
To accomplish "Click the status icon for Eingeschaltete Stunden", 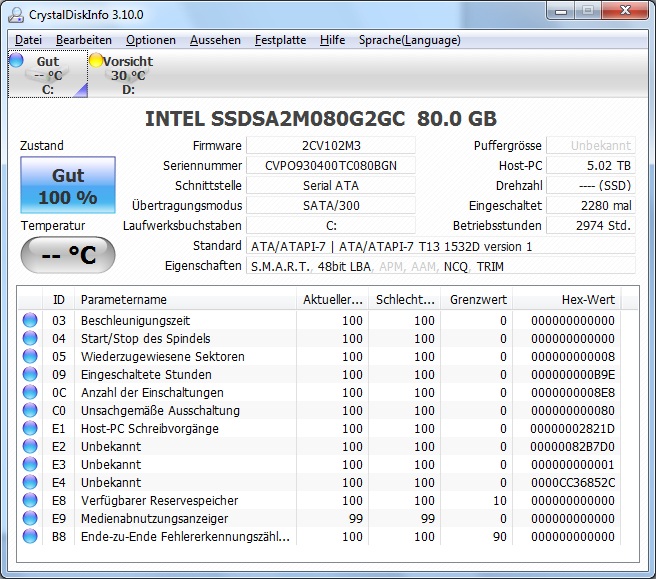I will (x=30, y=374).
